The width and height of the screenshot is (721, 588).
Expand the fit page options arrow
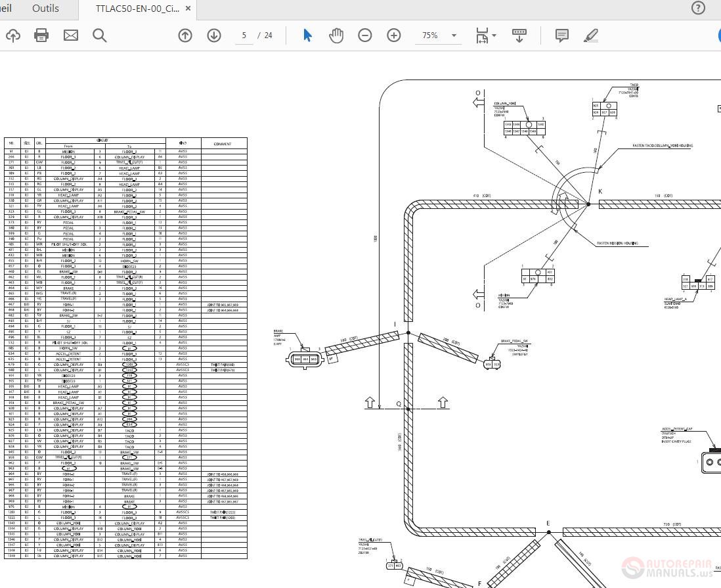pyautogui.click(x=494, y=35)
